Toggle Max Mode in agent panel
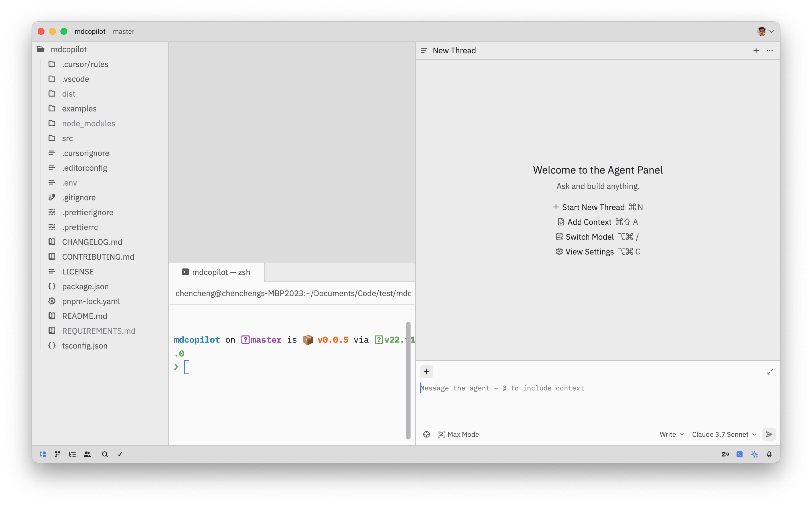812x505 pixels. [x=458, y=434]
